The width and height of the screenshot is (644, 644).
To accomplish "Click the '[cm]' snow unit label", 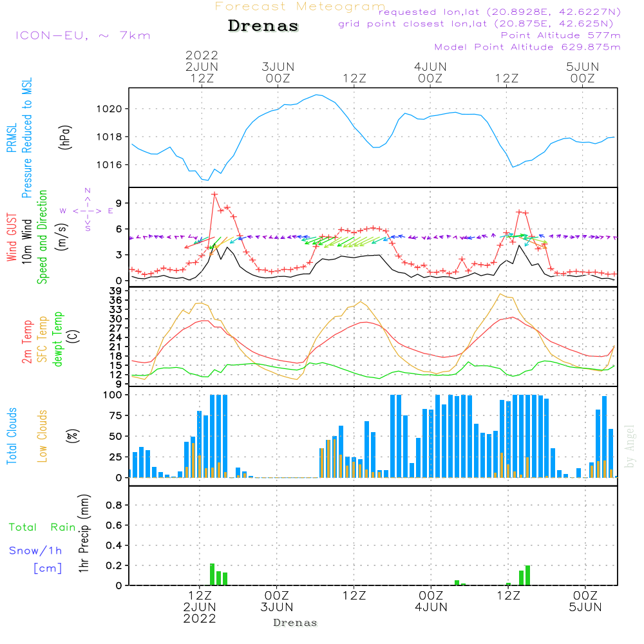I will 48,569.
